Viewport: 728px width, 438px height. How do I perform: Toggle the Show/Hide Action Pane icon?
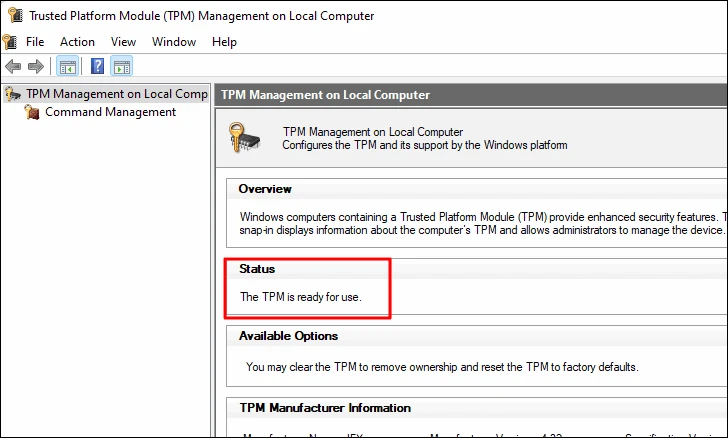(122, 66)
